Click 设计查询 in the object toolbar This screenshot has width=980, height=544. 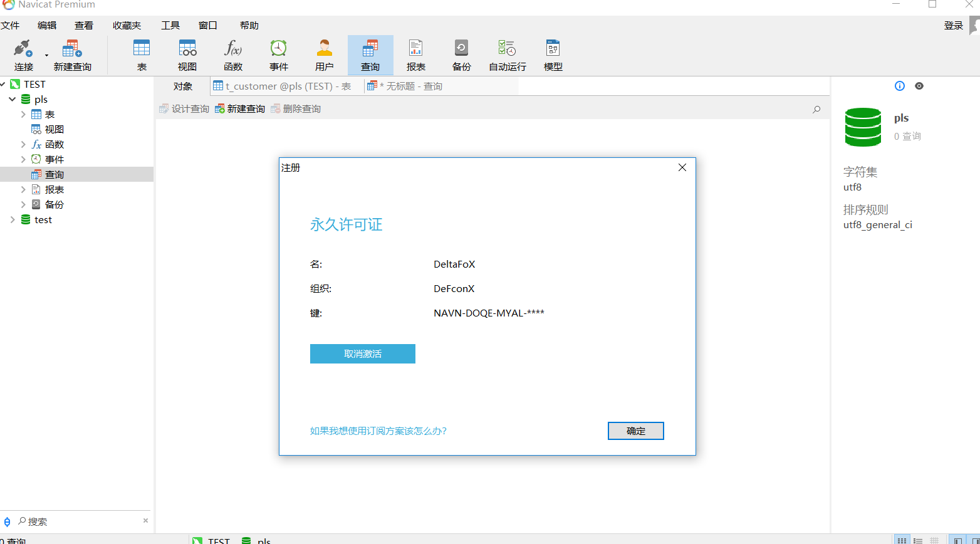click(x=184, y=109)
